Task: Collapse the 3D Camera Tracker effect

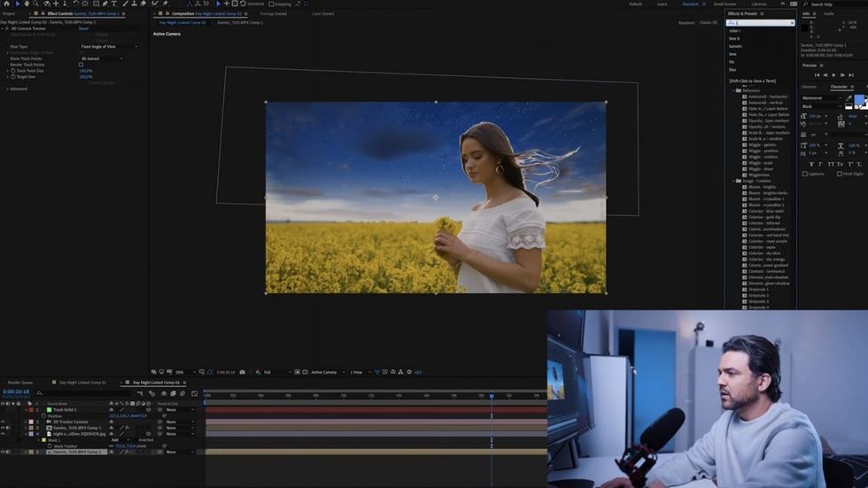Action: point(3,28)
